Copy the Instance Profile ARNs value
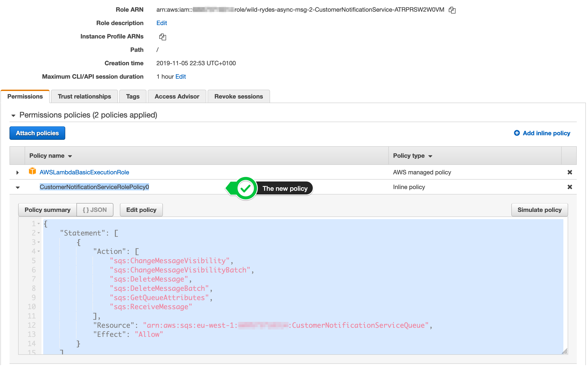 (163, 37)
